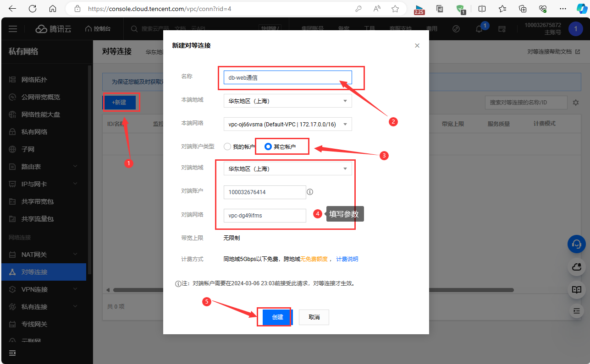Click the customer service headset icon
The height and width of the screenshot is (364, 590).
tap(576, 244)
